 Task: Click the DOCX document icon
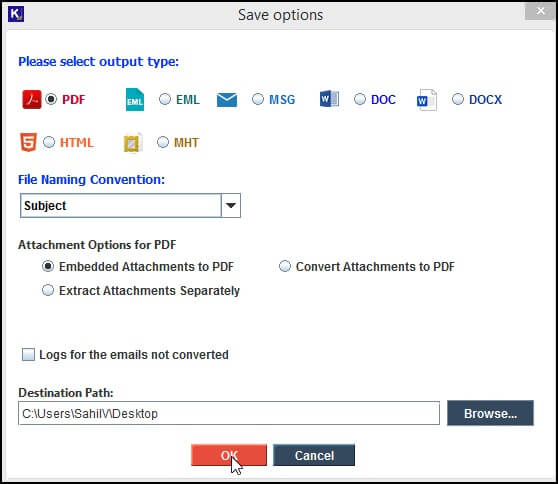[x=427, y=100]
